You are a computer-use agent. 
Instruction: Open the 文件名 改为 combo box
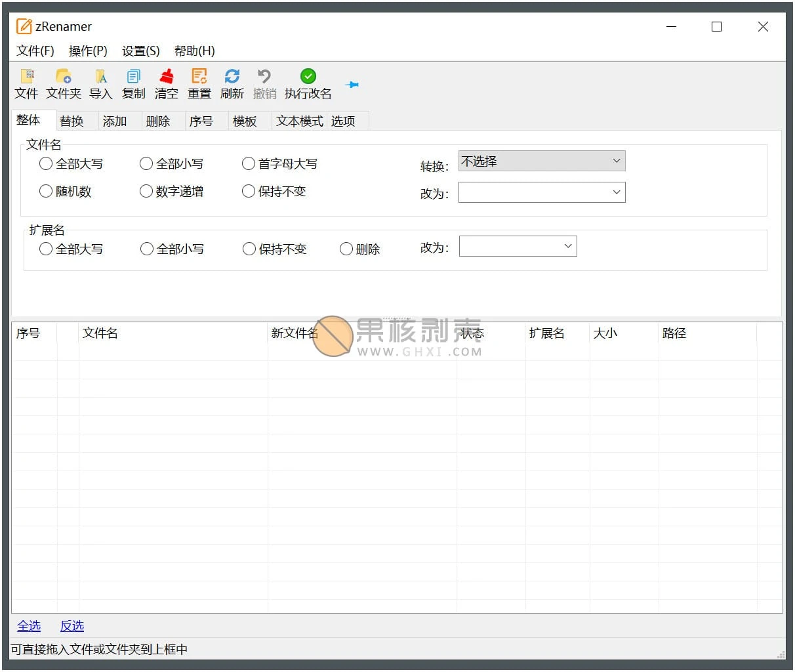(x=542, y=192)
